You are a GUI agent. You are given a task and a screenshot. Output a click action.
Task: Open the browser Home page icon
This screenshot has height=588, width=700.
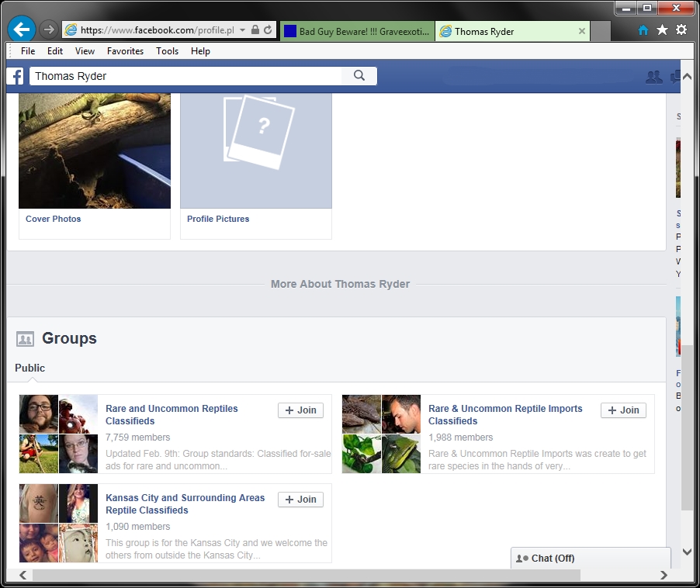pyautogui.click(x=643, y=30)
